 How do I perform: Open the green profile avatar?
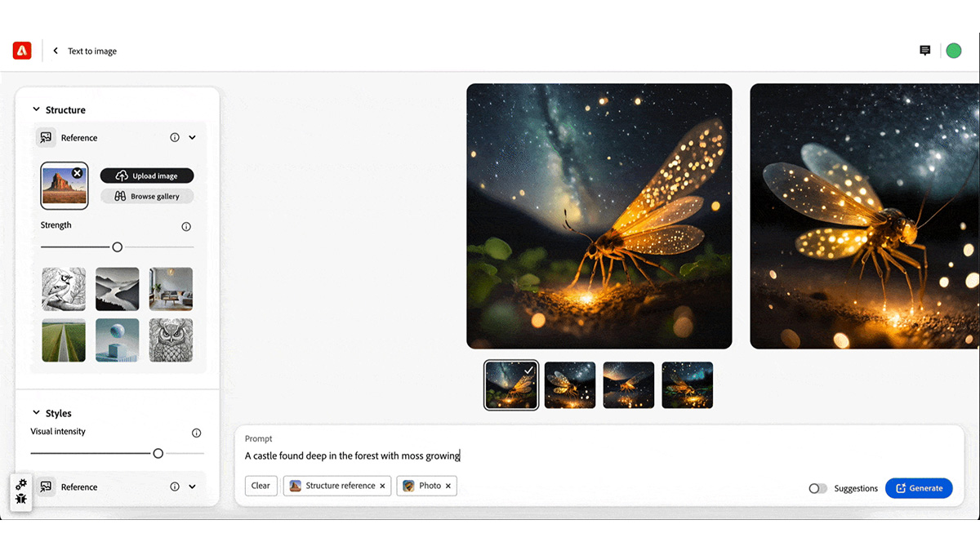point(953,51)
